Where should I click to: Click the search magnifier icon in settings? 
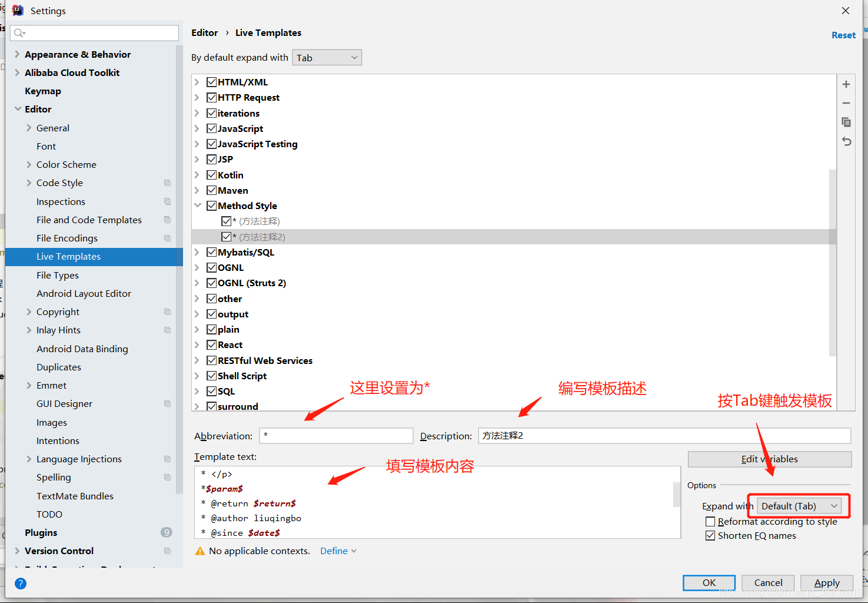(19, 33)
